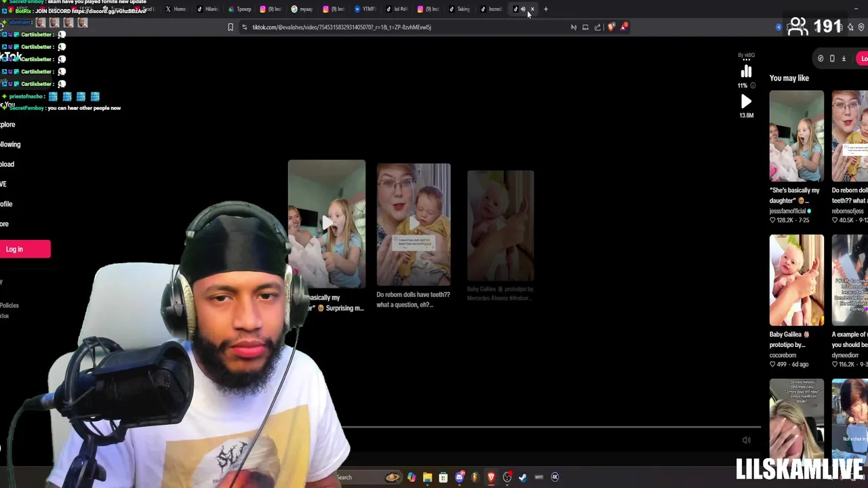Screen dimensions: 868x488
Task: Click the info icon beside 11%
Action: [753, 85]
